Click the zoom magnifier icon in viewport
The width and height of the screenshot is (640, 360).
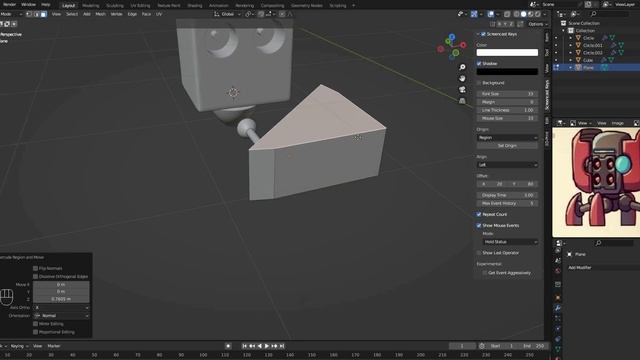click(462, 67)
